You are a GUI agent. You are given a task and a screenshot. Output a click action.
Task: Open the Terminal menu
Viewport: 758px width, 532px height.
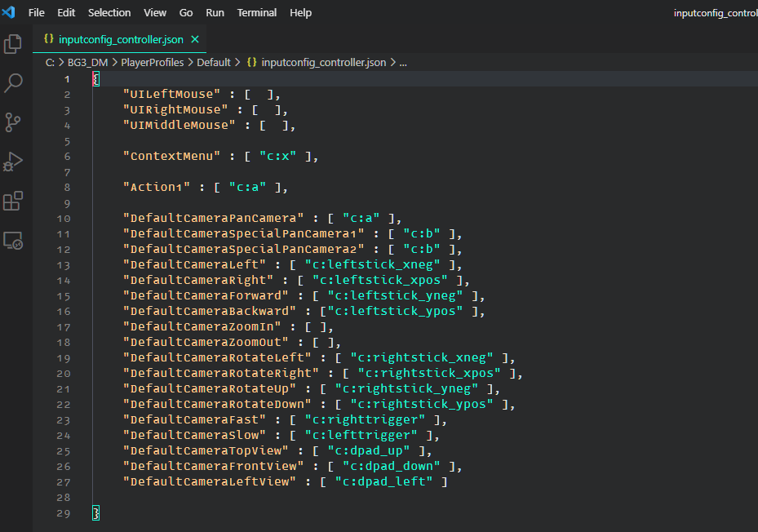pos(257,13)
